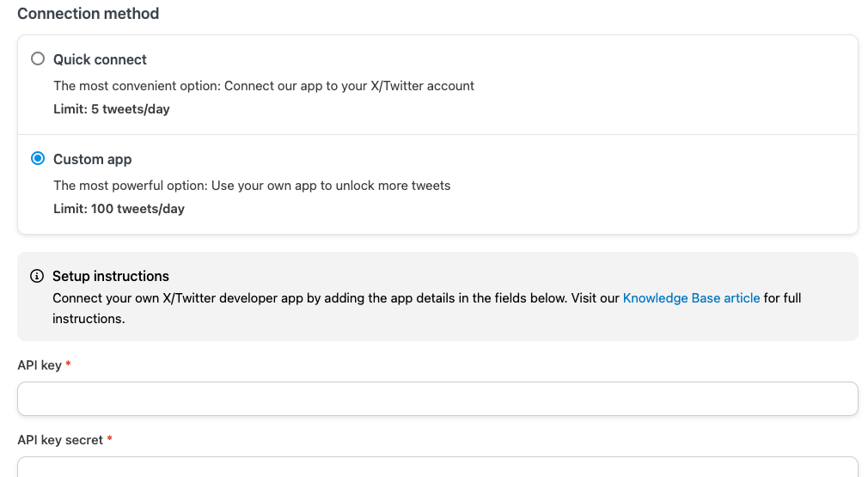Click the info icon beside Setup instructions

[37, 276]
